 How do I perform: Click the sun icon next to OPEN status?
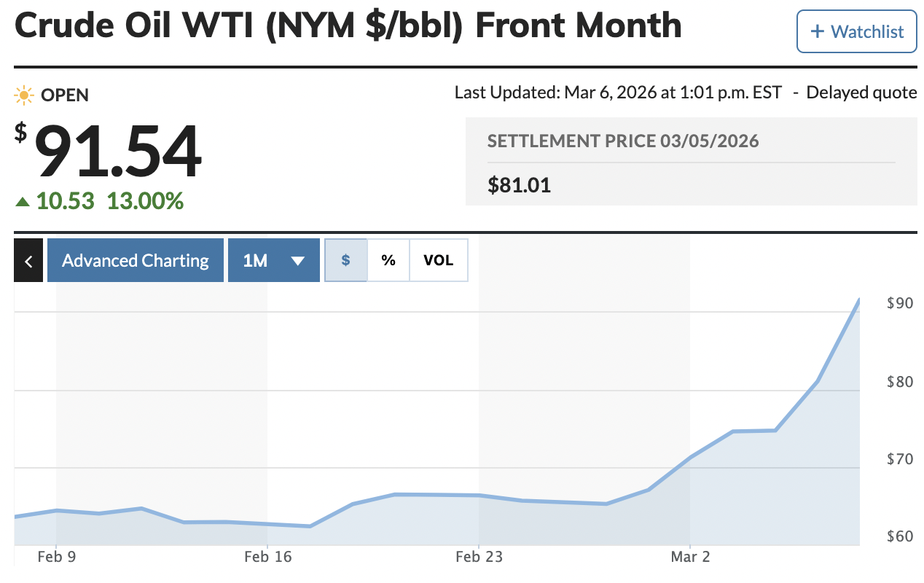(24, 95)
